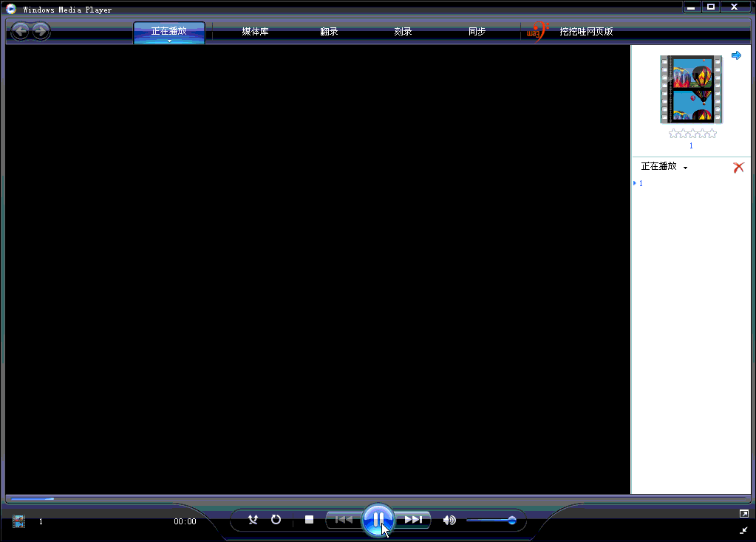This screenshot has width=756, height=542.
Task: Pause playback with the center button
Action: coord(378,519)
